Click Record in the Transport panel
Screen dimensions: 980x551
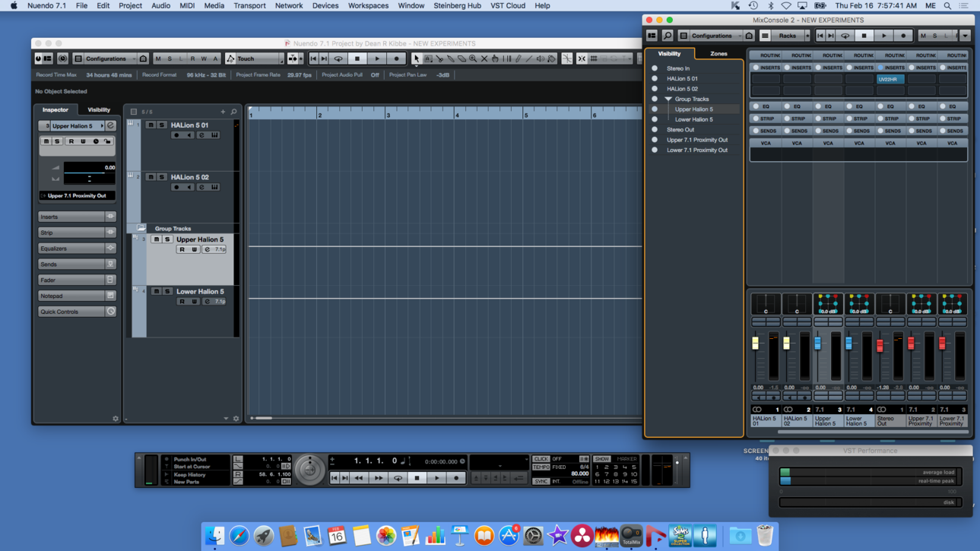pos(456,478)
